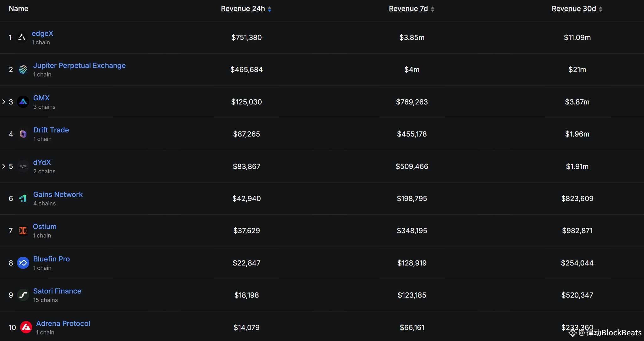Click the Name column header
Image resolution: width=644 pixels, height=341 pixels.
tap(19, 9)
